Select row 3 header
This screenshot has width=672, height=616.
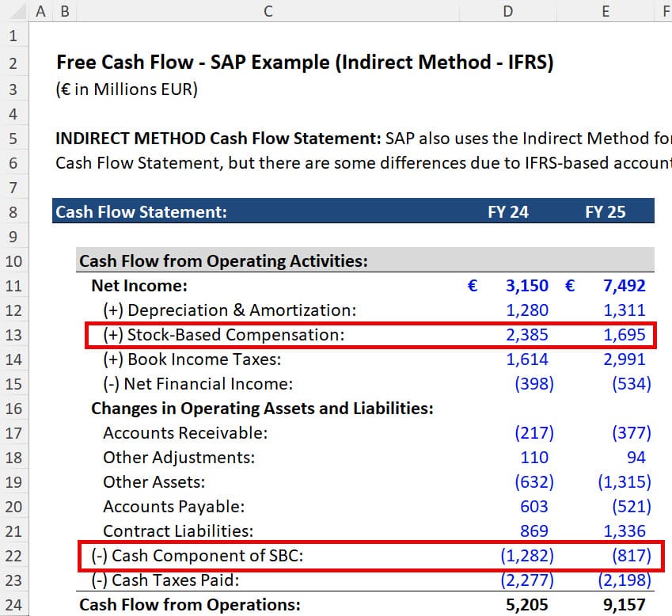(14, 89)
